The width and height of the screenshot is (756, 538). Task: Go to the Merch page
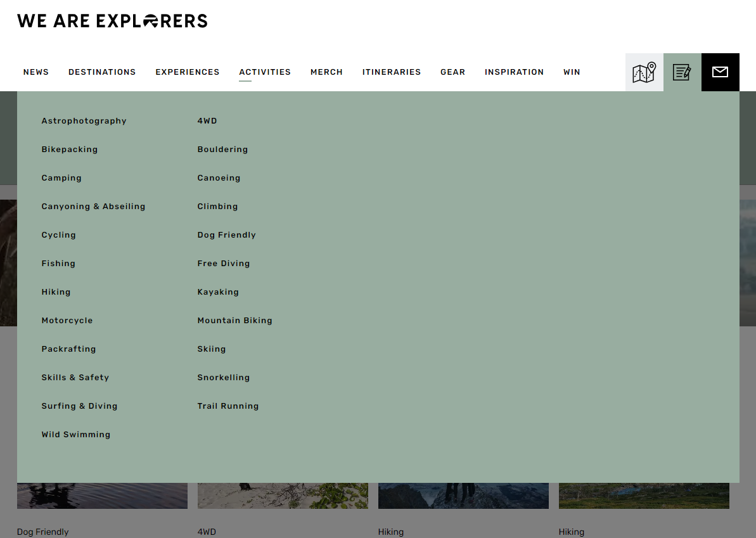click(326, 72)
